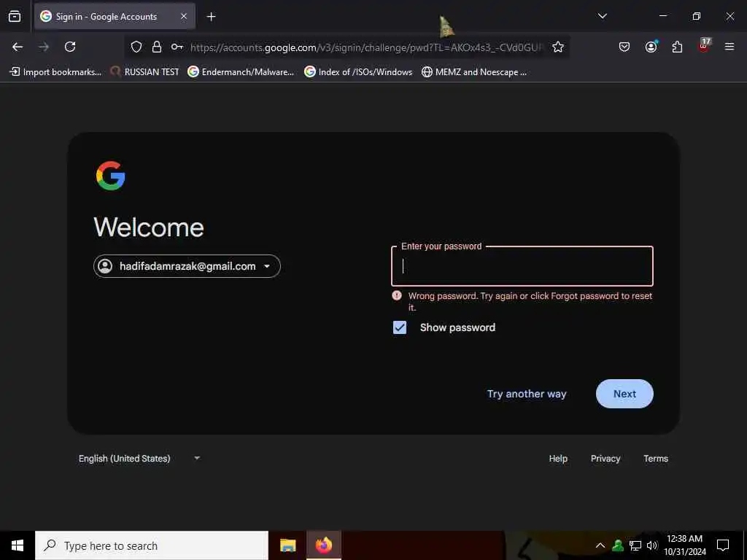This screenshot has width=747, height=560.
Task: Click the Try another way link
Action: pos(527,394)
